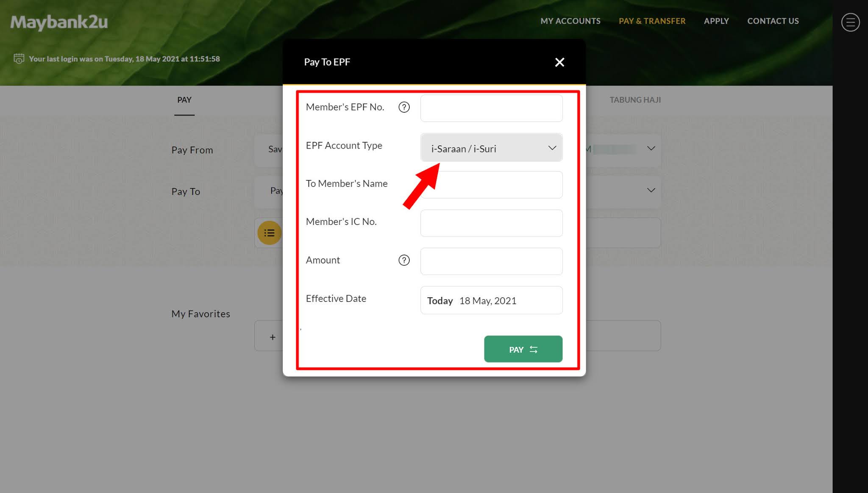Click the yellow list icon button
This screenshot has height=493, width=868.
point(269,233)
